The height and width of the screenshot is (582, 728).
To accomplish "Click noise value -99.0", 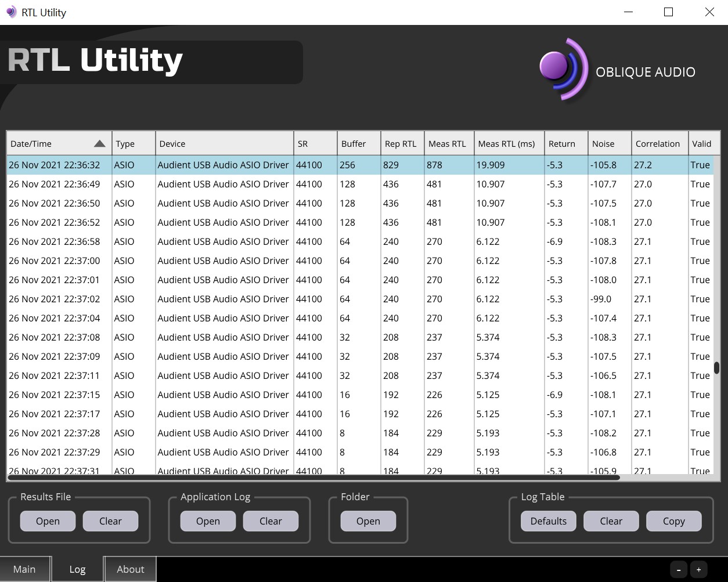I will click(x=601, y=299).
